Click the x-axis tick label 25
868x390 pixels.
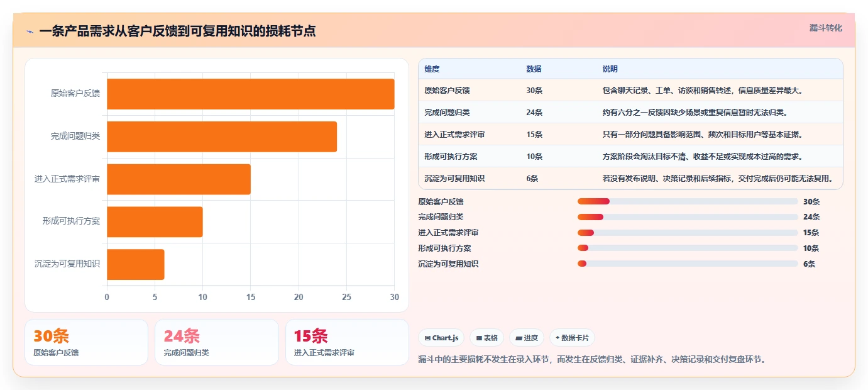point(346,297)
